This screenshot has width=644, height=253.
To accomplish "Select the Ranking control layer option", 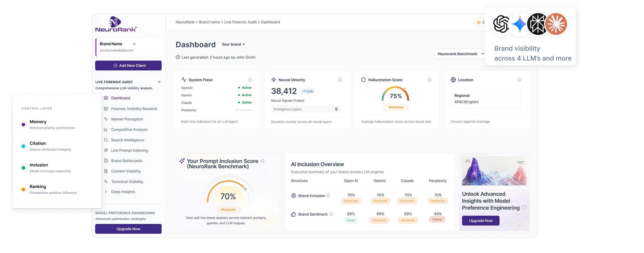I will click(38, 189).
